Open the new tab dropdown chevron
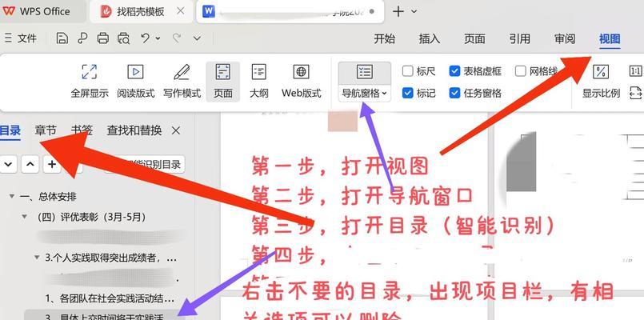 [414, 11]
